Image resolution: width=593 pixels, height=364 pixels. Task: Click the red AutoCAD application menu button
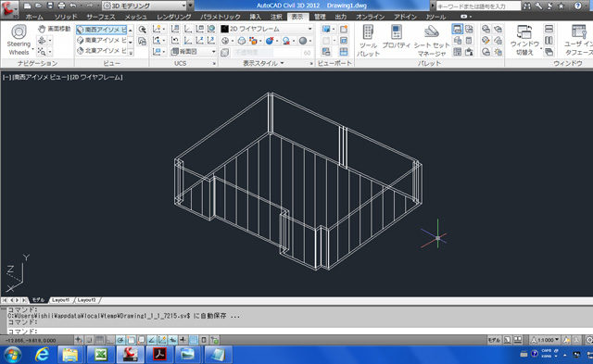(x=9, y=8)
